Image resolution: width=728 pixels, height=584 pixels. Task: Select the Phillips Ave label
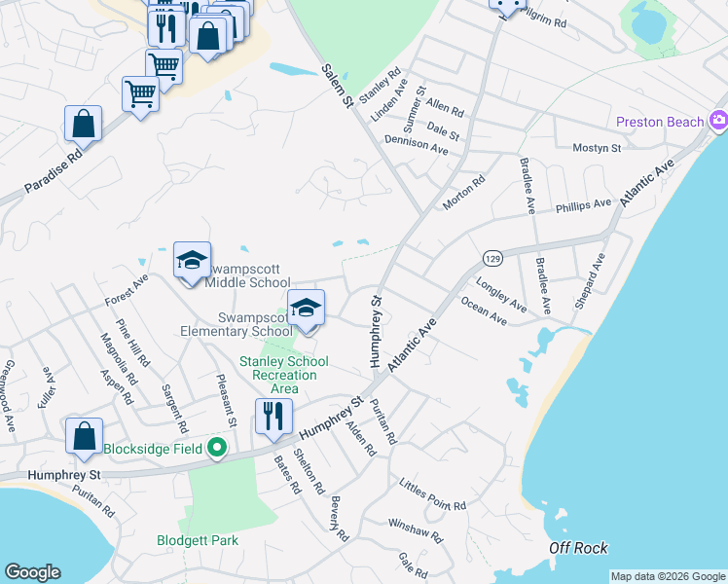pos(584,205)
